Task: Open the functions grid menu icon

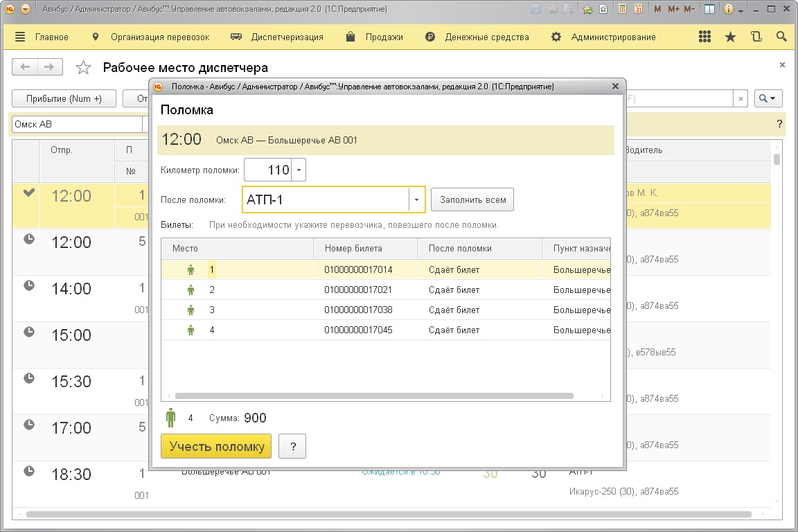Action: click(x=704, y=37)
